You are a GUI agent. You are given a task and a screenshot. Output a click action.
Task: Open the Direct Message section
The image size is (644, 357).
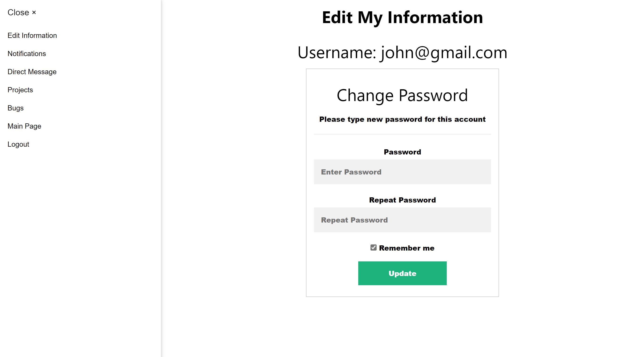click(32, 72)
